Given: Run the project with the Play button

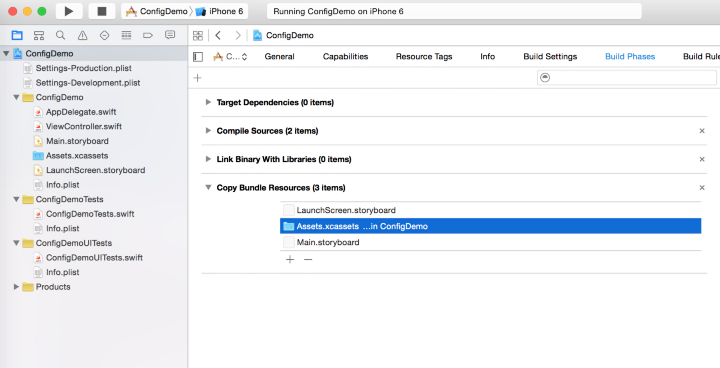Looking at the screenshot, I should (x=69, y=11).
